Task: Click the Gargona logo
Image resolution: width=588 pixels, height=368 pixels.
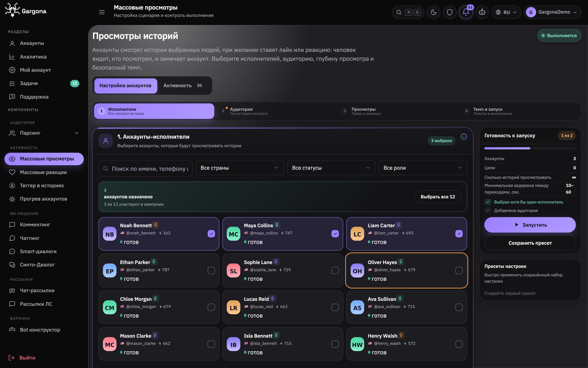Action: tap(26, 10)
